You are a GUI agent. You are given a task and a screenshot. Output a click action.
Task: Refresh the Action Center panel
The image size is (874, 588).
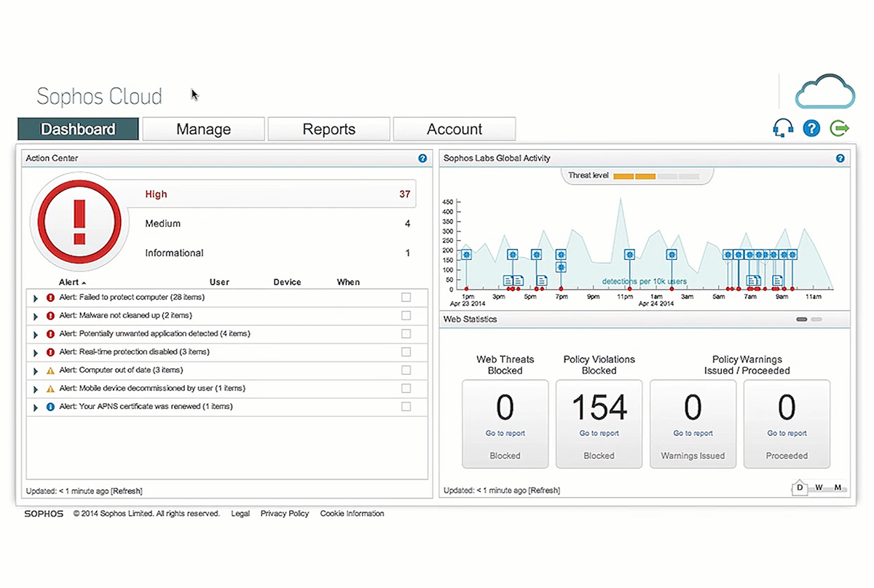click(126, 491)
